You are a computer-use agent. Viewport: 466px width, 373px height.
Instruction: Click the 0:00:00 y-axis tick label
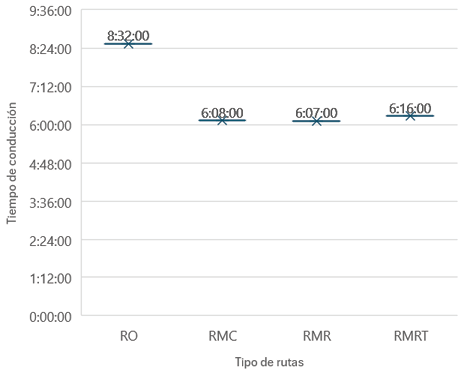click(x=50, y=317)
